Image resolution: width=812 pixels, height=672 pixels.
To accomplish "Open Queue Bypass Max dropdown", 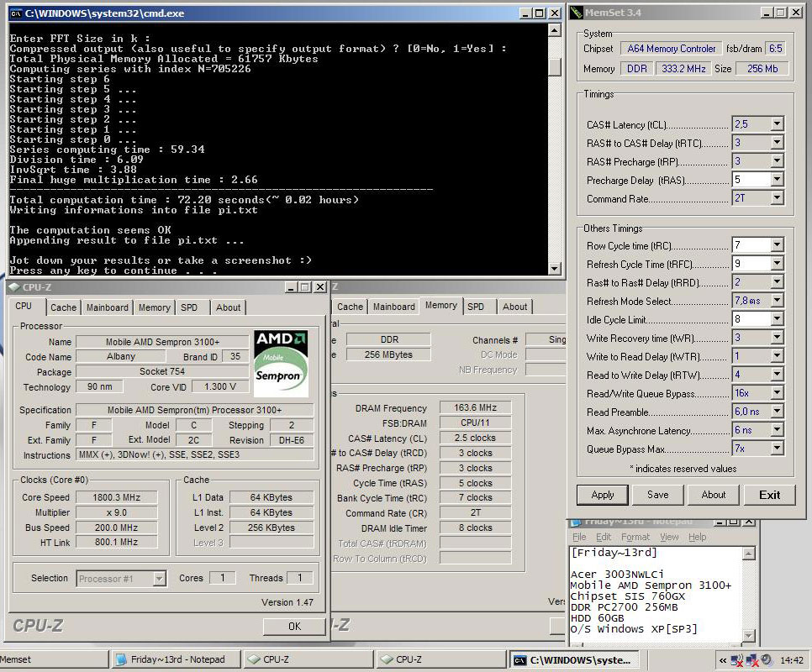I will pos(777,449).
